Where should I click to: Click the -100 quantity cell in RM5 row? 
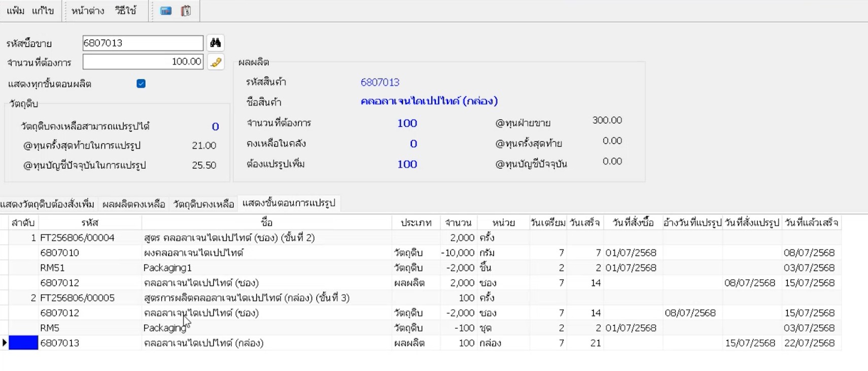click(x=458, y=328)
